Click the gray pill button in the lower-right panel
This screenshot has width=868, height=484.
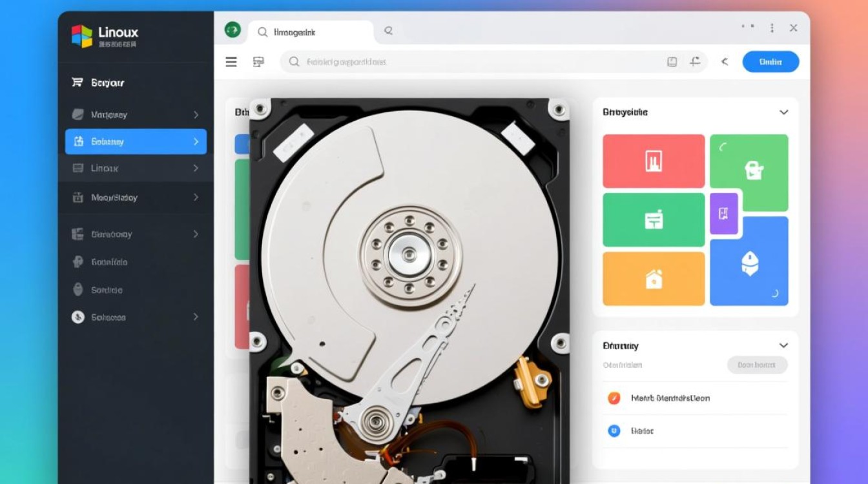click(757, 365)
